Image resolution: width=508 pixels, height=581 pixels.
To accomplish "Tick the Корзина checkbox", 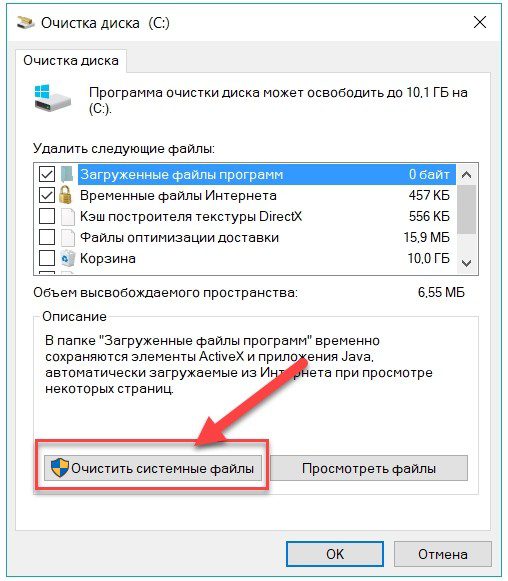I will [x=47, y=258].
